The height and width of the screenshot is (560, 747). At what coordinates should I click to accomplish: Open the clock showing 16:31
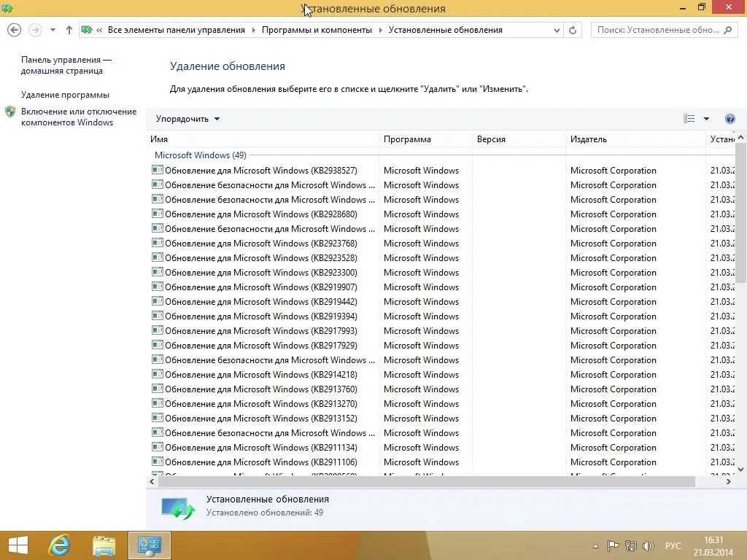point(713,546)
